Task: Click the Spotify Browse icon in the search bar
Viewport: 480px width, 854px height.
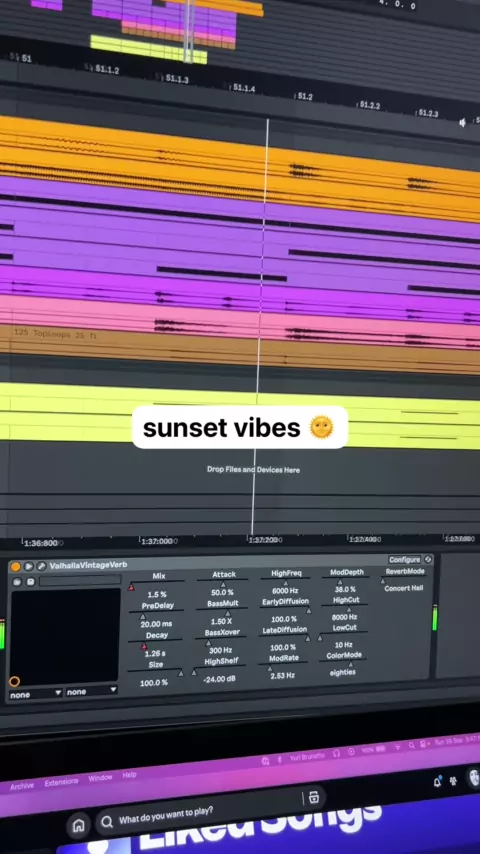Action: point(313,798)
